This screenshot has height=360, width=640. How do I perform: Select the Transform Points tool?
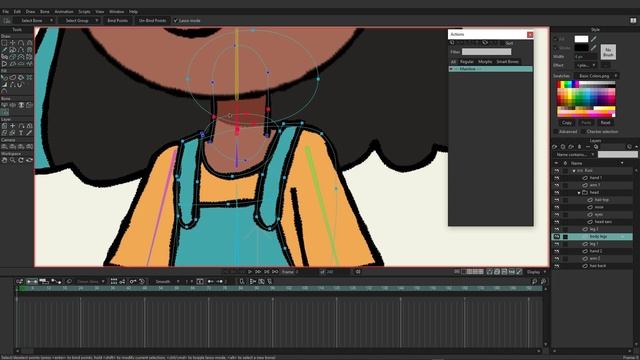tap(13, 43)
